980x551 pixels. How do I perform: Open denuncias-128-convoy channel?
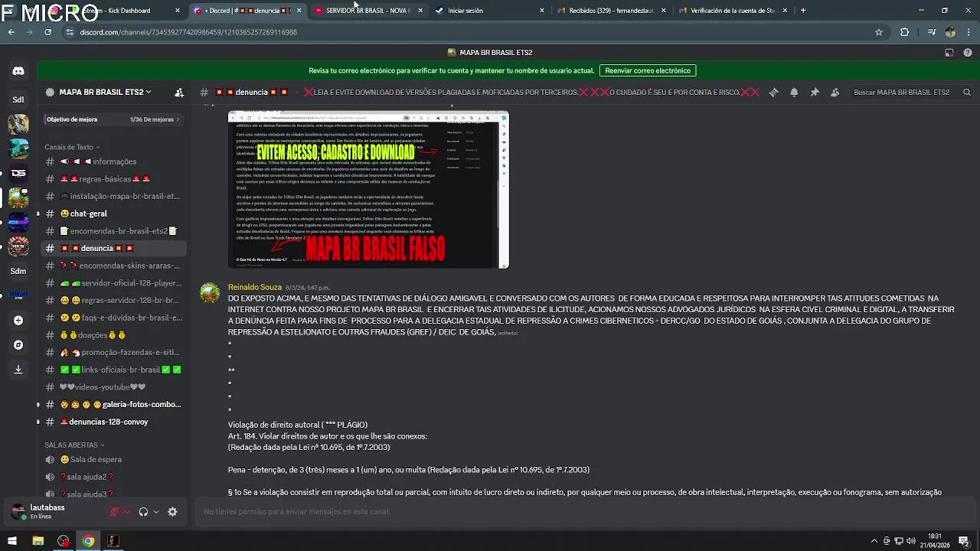(x=113, y=422)
